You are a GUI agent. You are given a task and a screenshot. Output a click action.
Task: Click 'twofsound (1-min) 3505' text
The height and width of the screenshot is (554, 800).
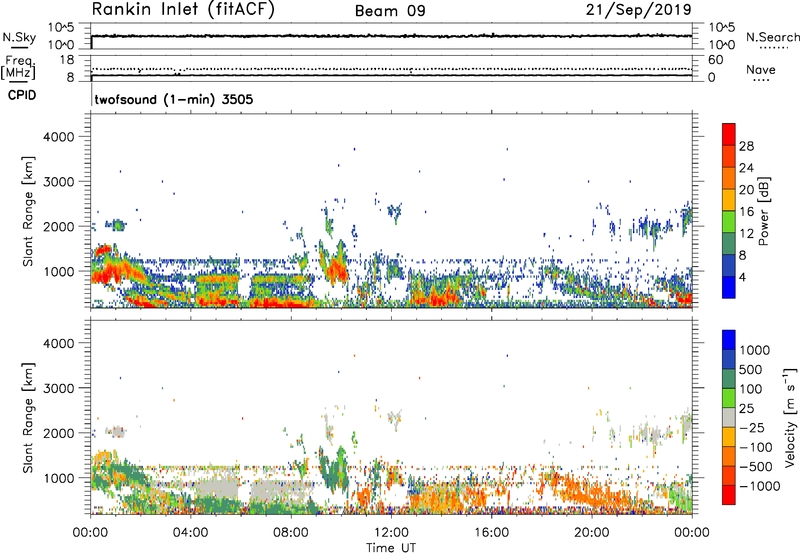[174, 99]
